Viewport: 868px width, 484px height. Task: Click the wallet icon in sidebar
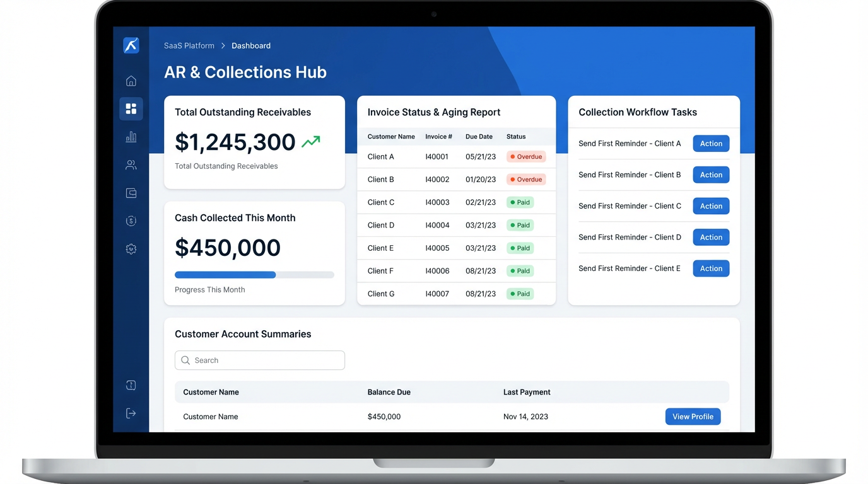point(131,193)
